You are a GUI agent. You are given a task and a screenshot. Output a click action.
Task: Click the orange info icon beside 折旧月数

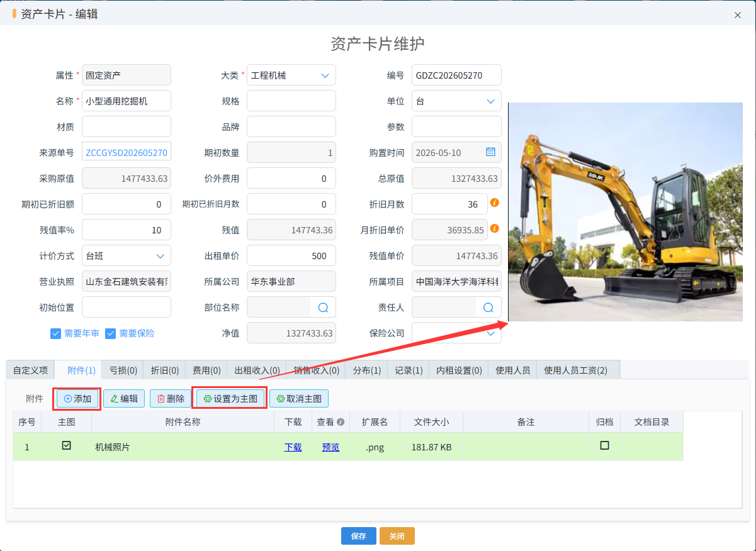coord(495,203)
